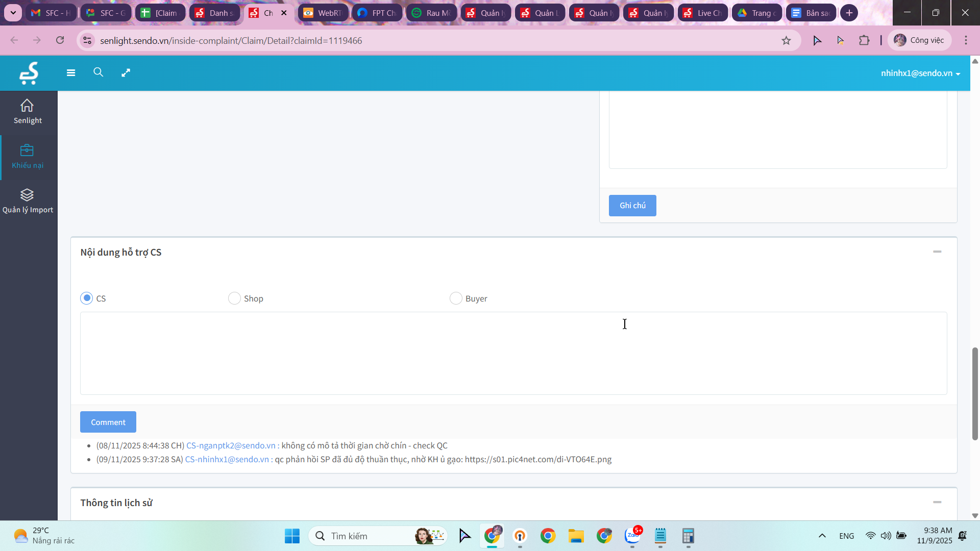Switch to the Live Ch browser tab
The width and height of the screenshot is (980, 551).
pos(703,13)
